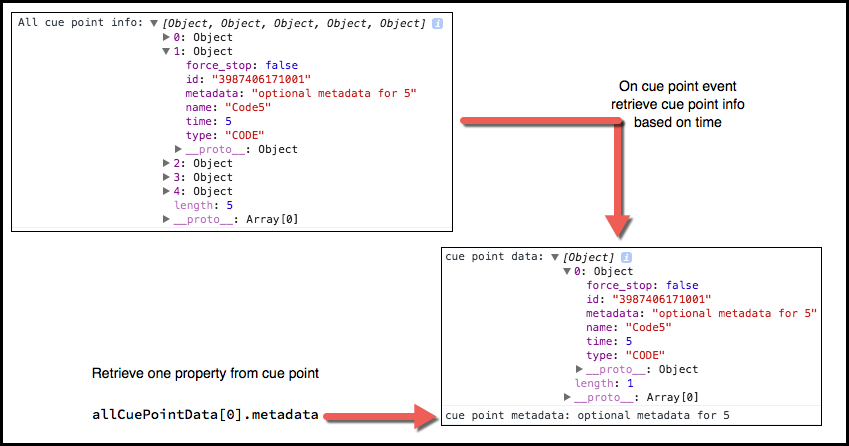Click the 'On cue point event' annotation text

pyautogui.click(x=668, y=86)
